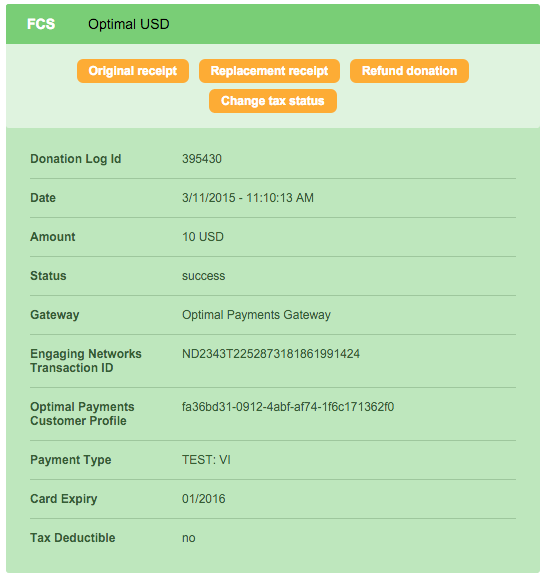Click the amount value 10 USD
This screenshot has width=545, height=577.
(203, 237)
